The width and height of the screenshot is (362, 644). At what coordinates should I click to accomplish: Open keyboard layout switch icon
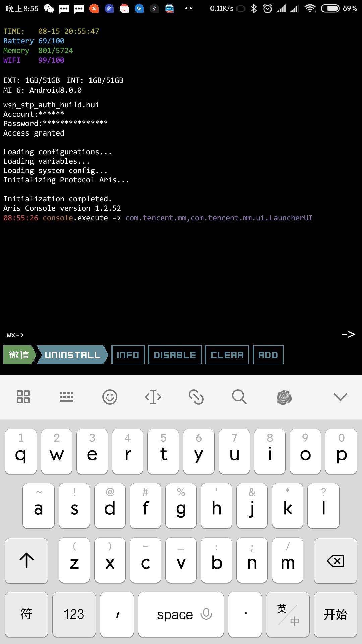66,397
